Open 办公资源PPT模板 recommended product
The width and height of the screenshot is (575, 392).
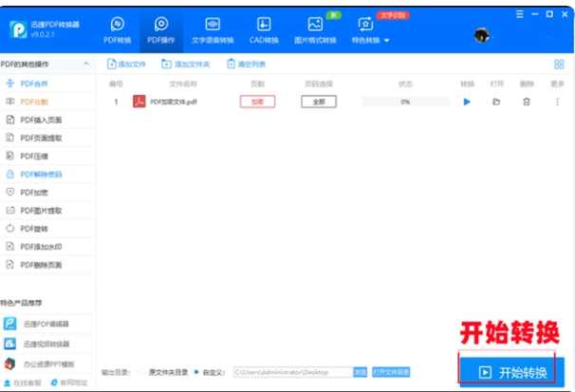coord(46,364)
